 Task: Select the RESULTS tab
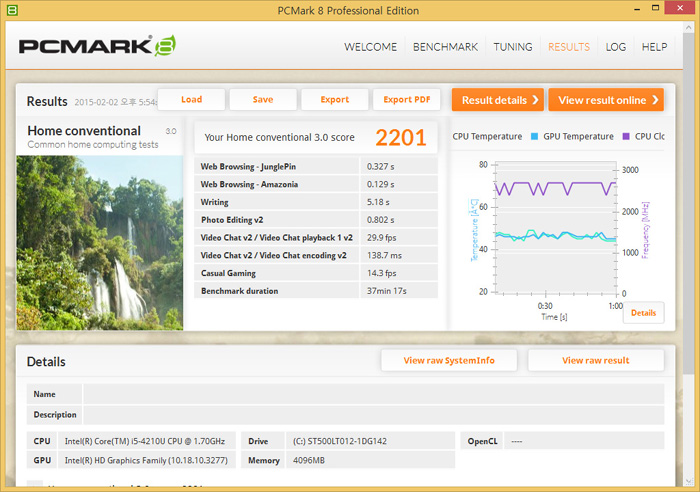569,47
